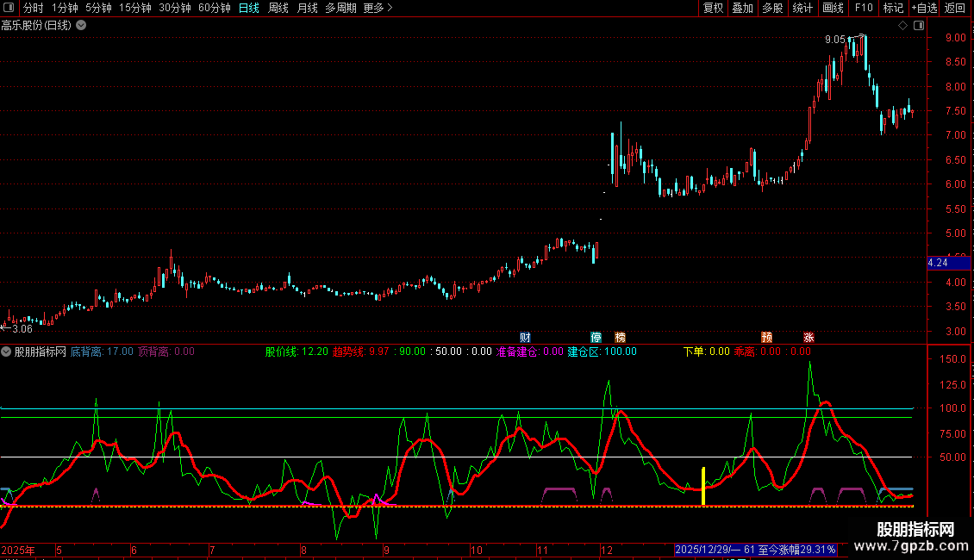Viewport: 974px width, 560px height.
Task: Open the F10 company info button
Action: click(x=863, y=8)
